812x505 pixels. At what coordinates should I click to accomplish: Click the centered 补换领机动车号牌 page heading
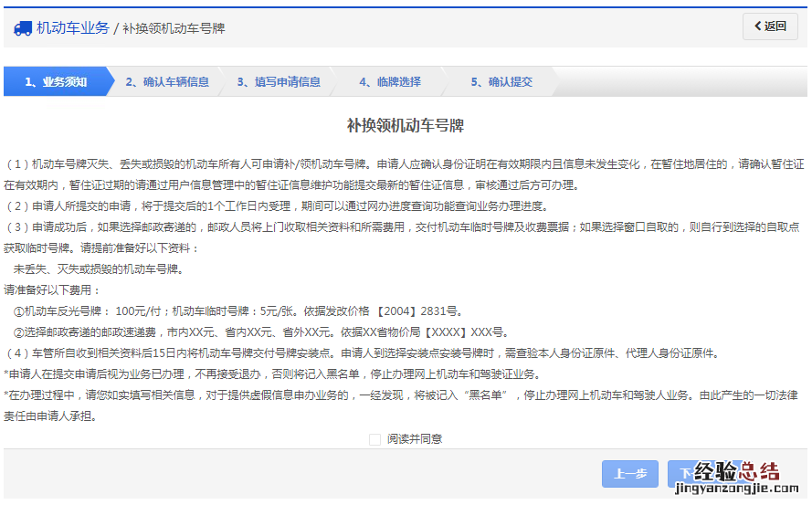(406, 125)
